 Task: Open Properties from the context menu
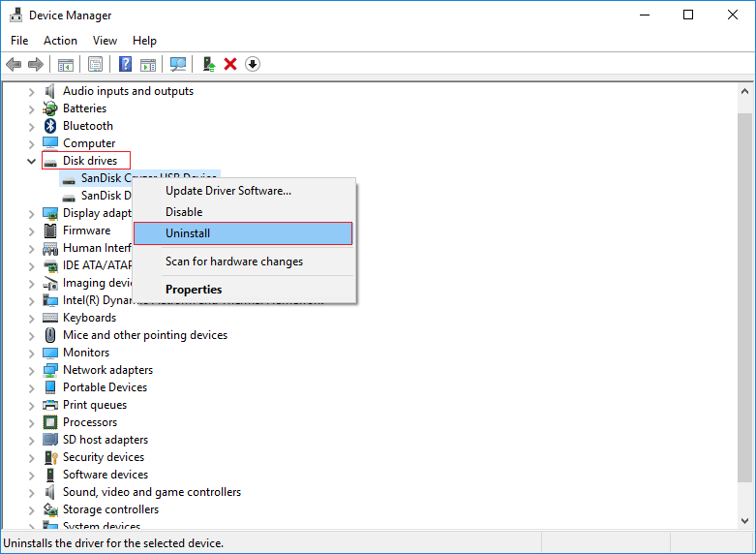click(244, 290)
